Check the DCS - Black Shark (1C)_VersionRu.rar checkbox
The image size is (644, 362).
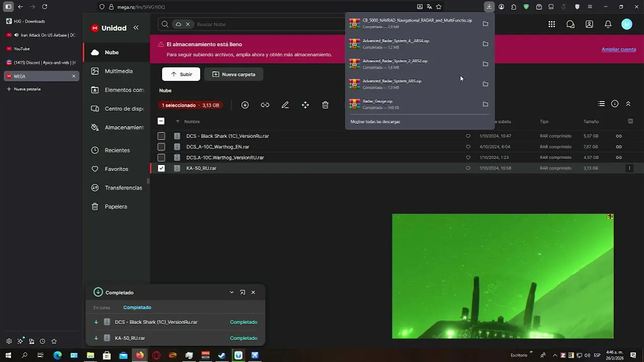pyautogui.click(x=161, y=136)
